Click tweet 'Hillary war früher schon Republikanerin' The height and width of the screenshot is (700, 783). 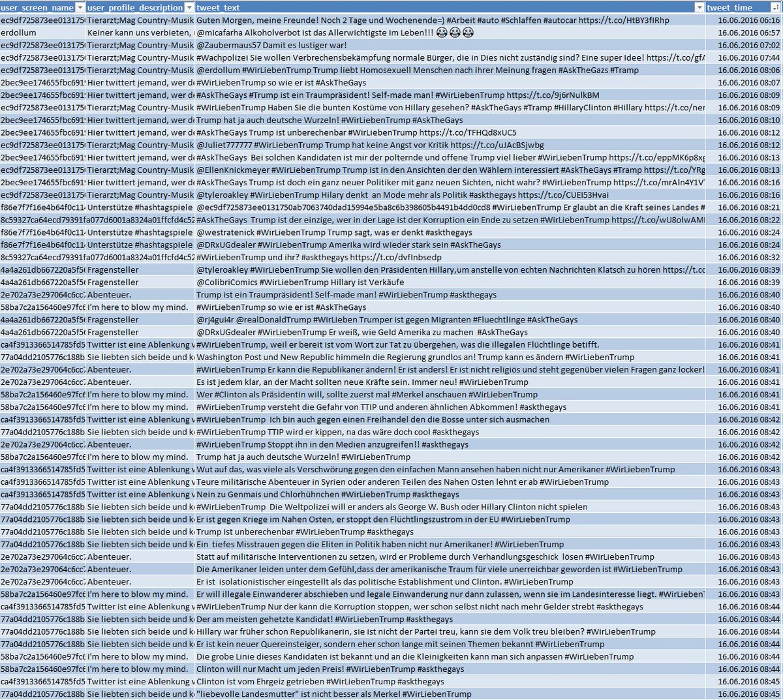point(450,632)
